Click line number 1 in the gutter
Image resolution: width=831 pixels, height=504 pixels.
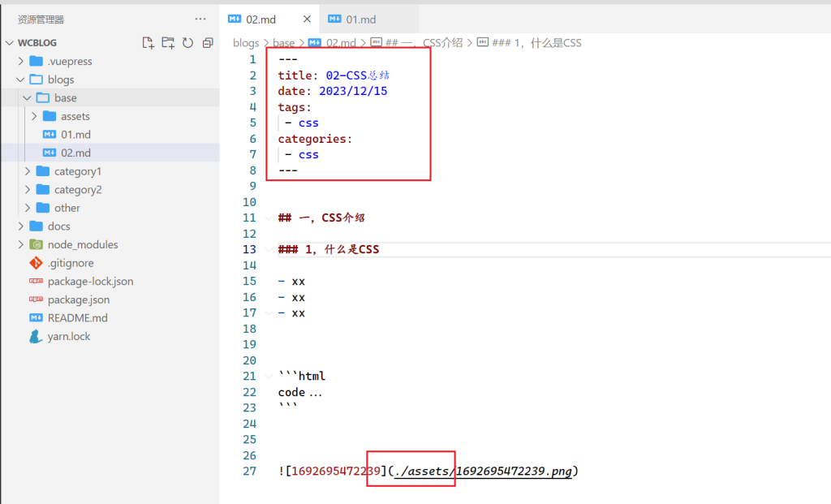pos(253,59)
